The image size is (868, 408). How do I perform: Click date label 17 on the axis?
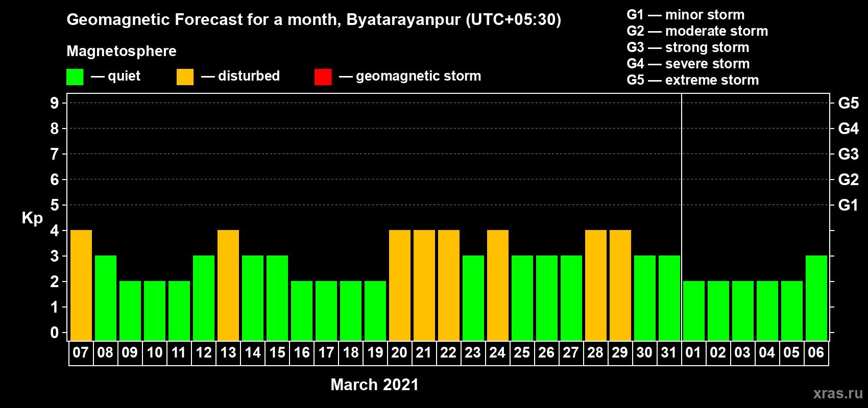(326, 353)
